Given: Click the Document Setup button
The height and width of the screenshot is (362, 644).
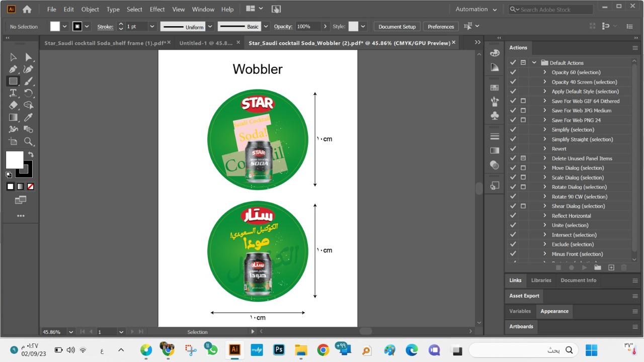Looking at the screenshot, I should click(397, 27).
